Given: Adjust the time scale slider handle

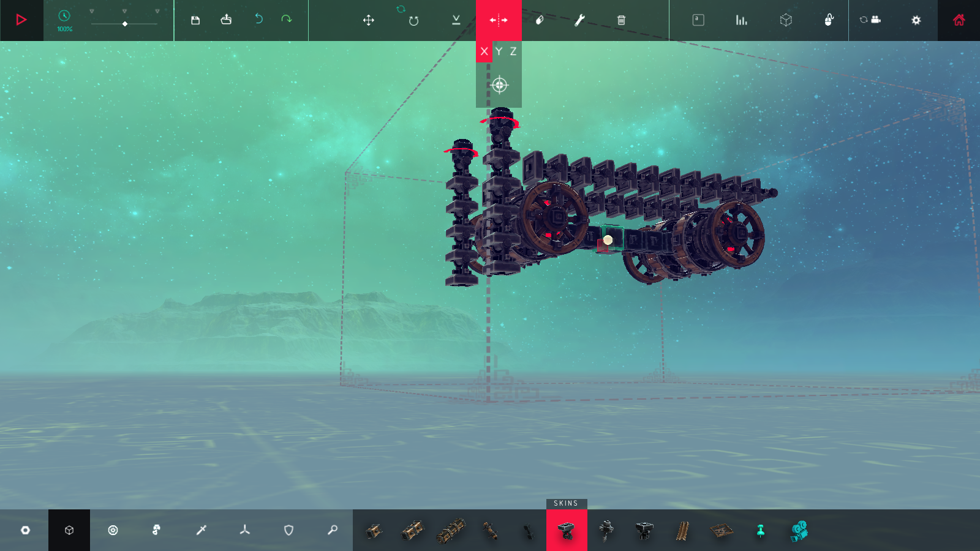Looking at the screenshot, I should click(x=125, y=24).
